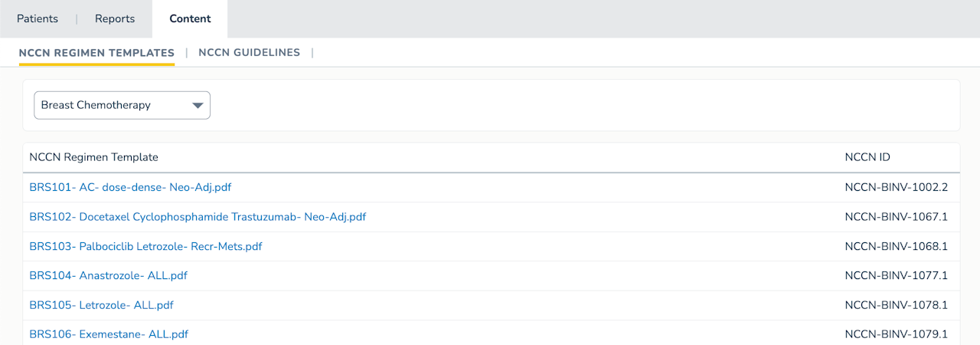Select the NCCN-BINV-1068.1 ID cell
The height and width of the screenshot is (345, 980).
click(x=896, y=246)
